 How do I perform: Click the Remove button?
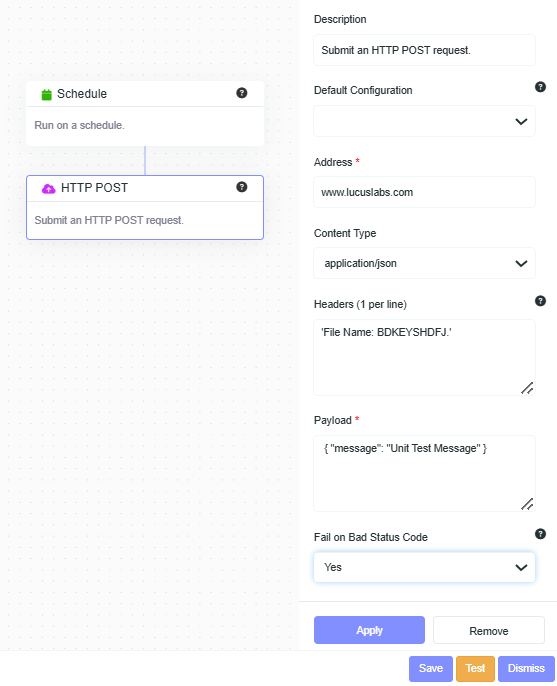click(x=489, y=630)
